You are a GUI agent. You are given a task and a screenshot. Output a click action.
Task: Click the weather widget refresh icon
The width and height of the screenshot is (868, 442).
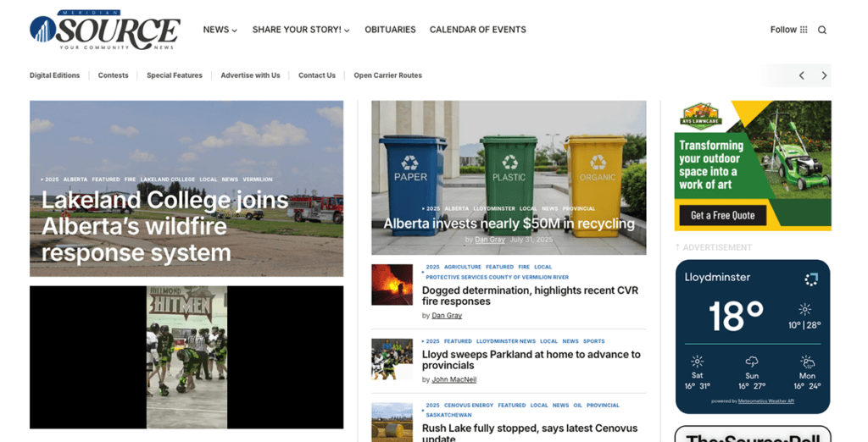pos(811,279)
